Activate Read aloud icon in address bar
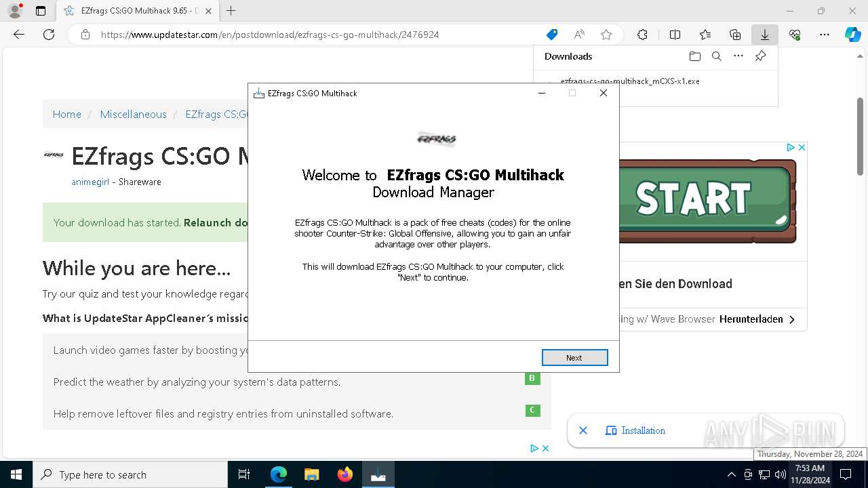 (x=579, y=35)
